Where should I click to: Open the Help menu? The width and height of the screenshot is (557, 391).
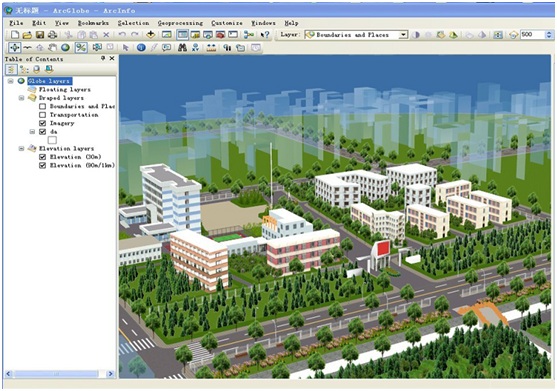click(x=291, y=23)
